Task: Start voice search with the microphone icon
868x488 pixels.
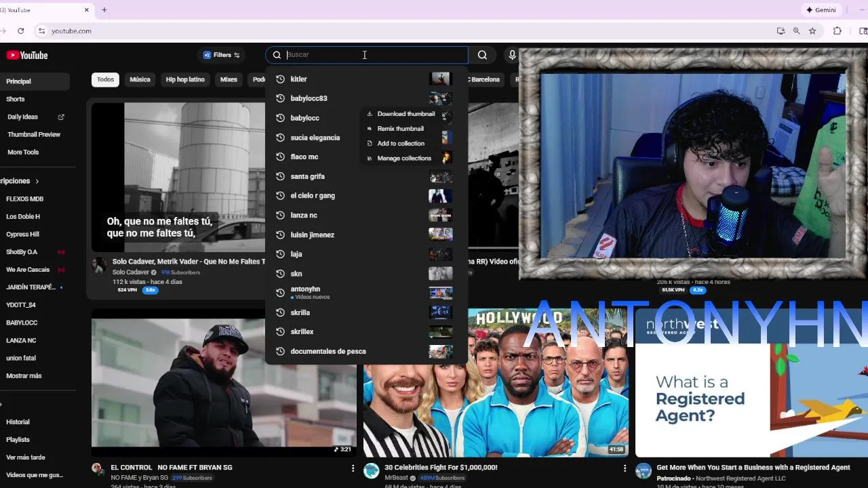Action: click(512, 55)
